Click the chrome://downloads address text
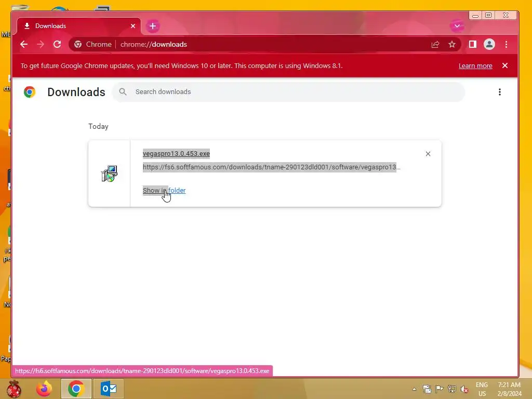Image resolution: width=532 pixels, height=399 pixels. 154,45
